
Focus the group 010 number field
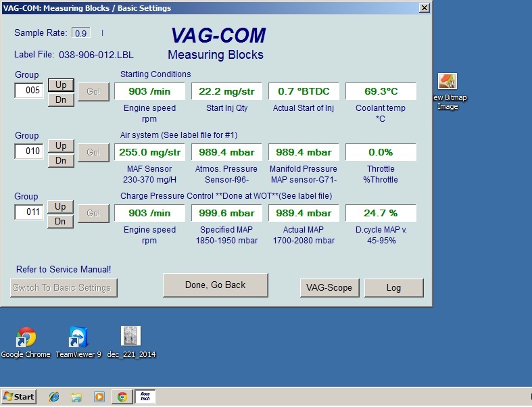click(x=29, y=151)
